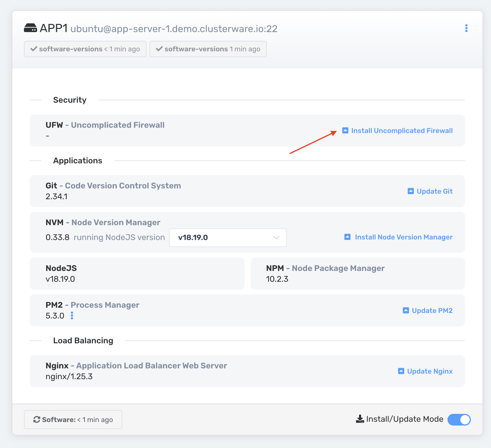Click the Install Uncomplicated Firewall icon
The width and height of the screenshot is (491, 448).
click(x=345, y=130)
